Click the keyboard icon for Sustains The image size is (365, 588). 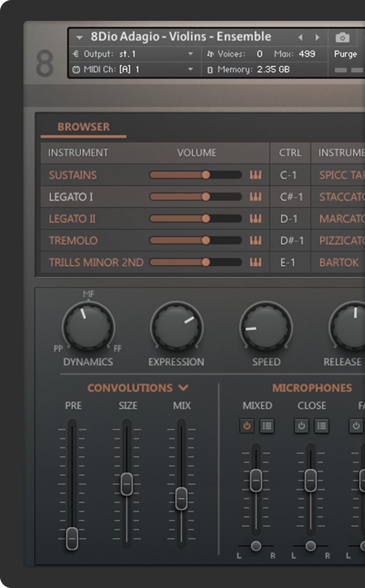point(256,175)
